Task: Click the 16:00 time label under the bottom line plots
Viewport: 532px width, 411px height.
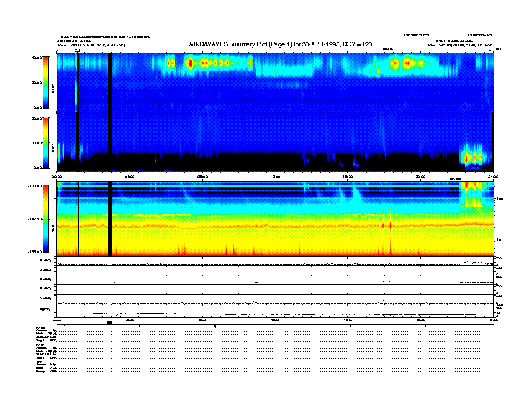Action: pyautogui.click(x=348, y=320)
